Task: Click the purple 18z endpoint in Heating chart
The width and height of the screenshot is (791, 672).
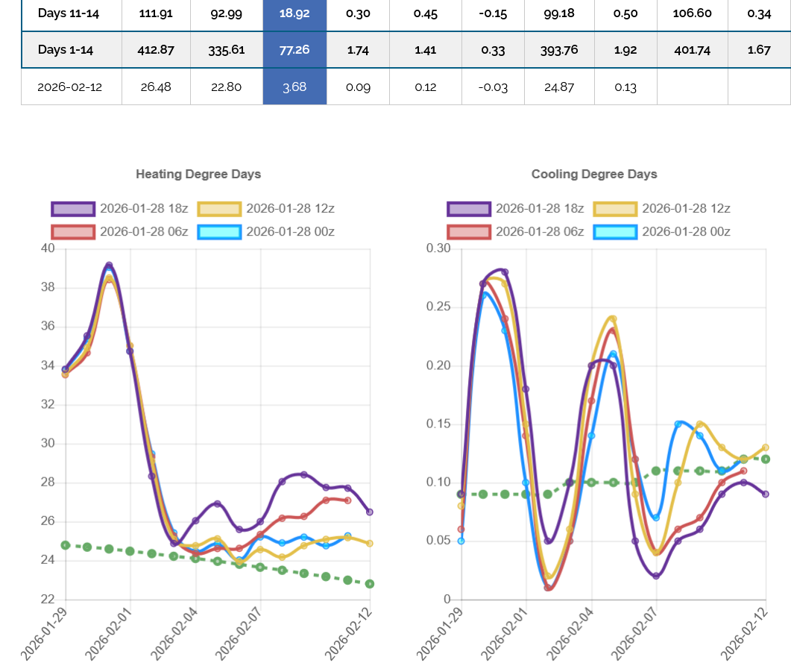Action: (369, 512)
